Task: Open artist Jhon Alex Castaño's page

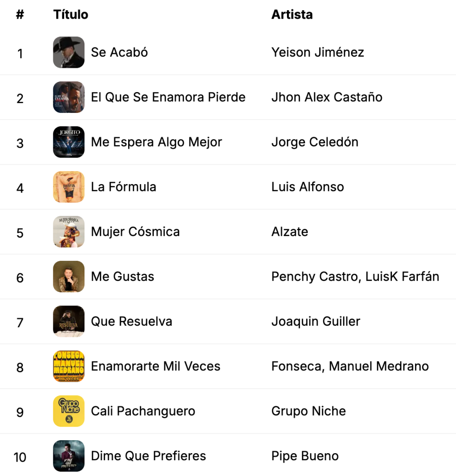Action: (x=327, y=97)
